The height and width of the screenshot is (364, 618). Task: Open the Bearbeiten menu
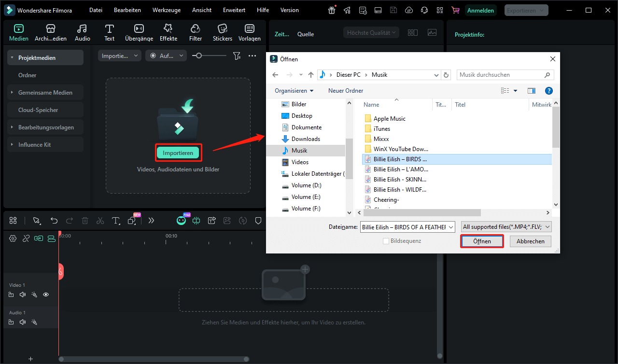[x=127, y=10]
